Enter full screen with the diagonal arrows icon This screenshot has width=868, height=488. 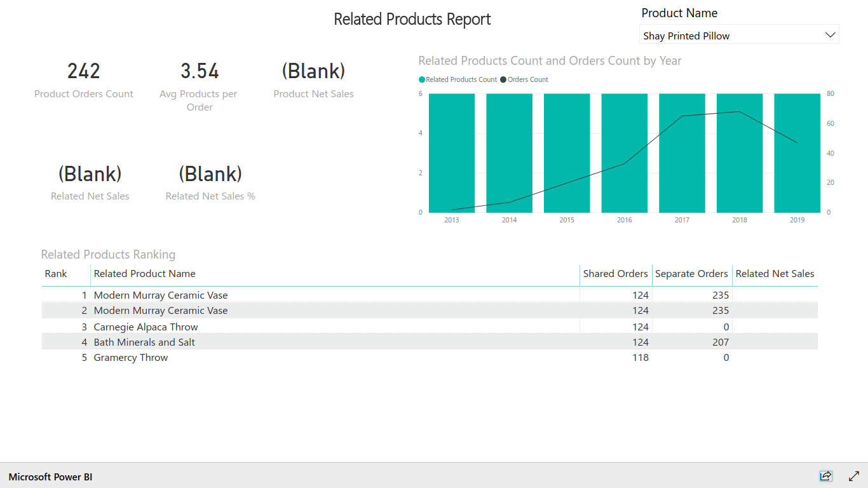[853, 476]
